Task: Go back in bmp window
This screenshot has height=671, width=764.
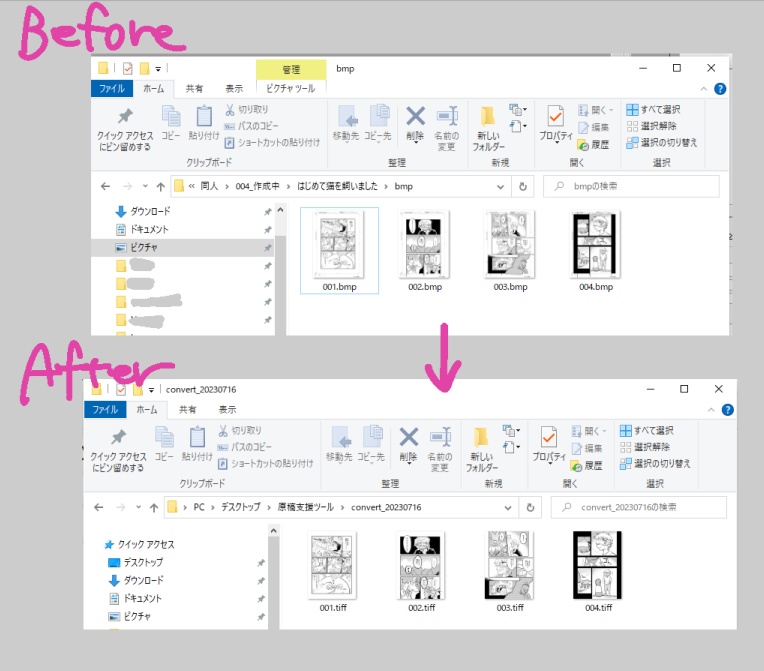Action: [x=105, y=186]
